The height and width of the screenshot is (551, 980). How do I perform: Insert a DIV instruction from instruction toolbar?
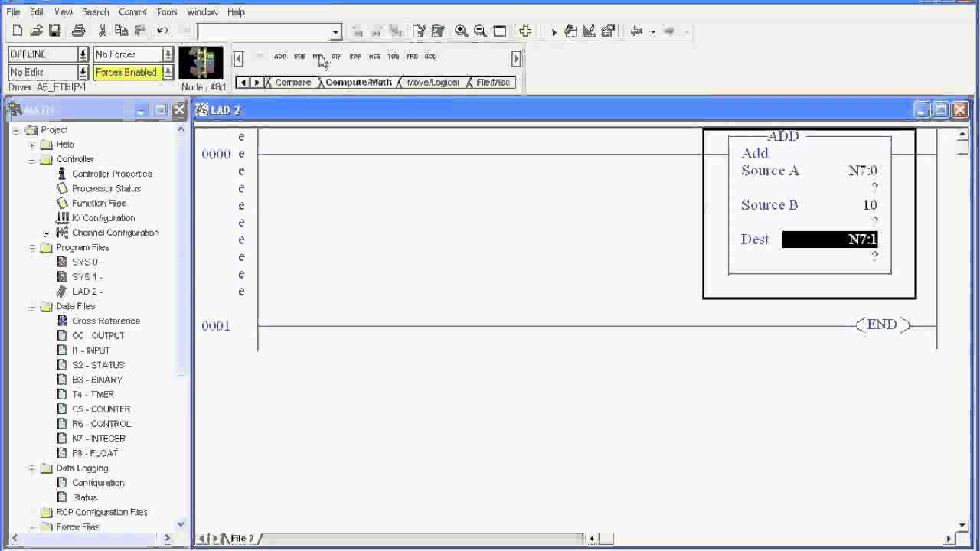tap(336, 57)
